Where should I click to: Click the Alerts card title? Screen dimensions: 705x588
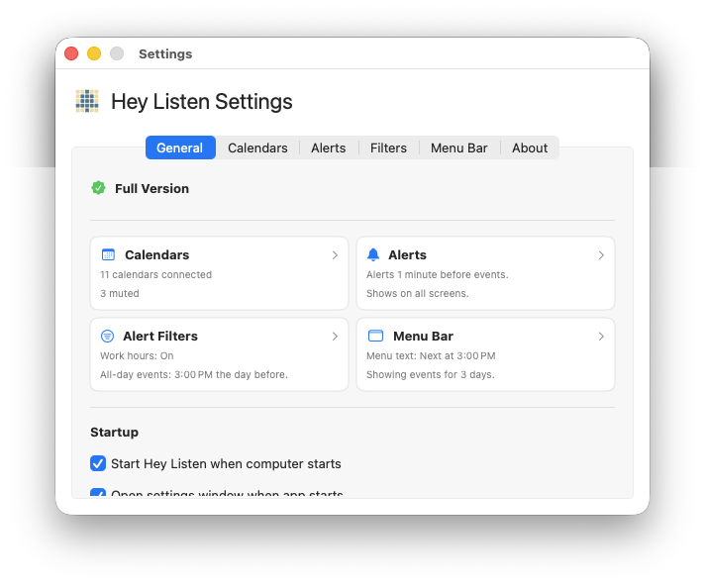407,254
